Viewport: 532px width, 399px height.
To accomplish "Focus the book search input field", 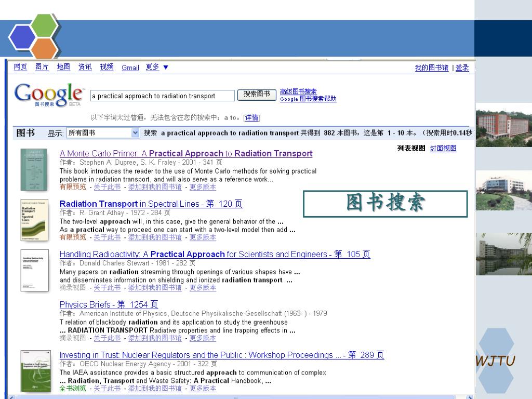I will pyautogui.click(x=162, y=96).
